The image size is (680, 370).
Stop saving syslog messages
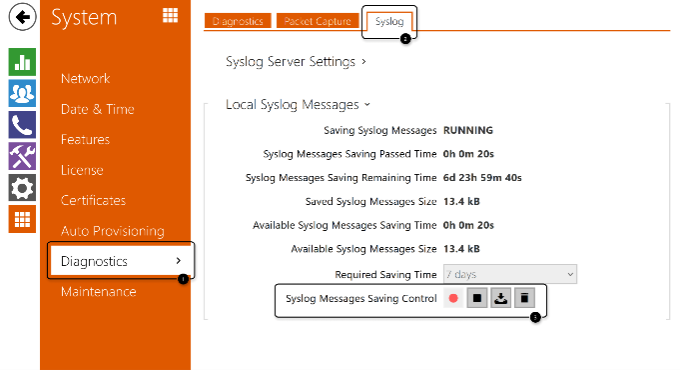[x=477, y=298]
